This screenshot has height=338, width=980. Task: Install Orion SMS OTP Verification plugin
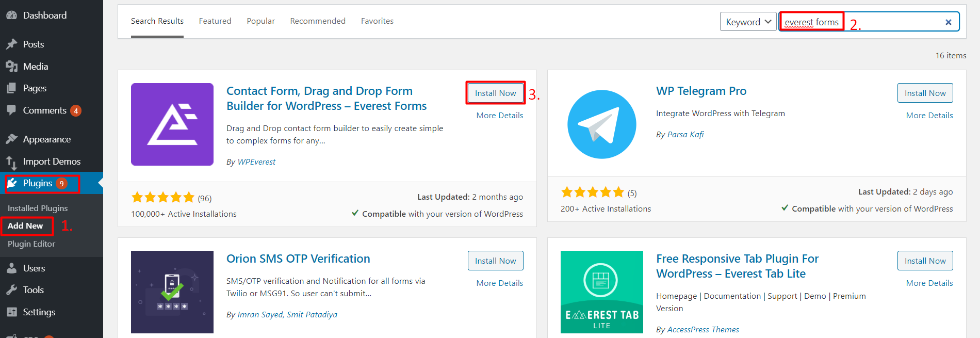(x=496, y=261)
